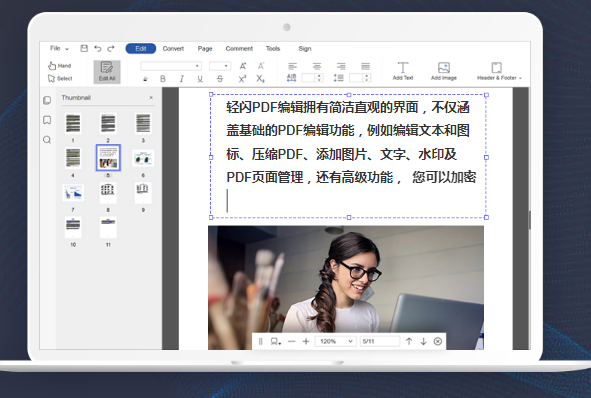Increase font size with larger A icon

click(243, 66)
